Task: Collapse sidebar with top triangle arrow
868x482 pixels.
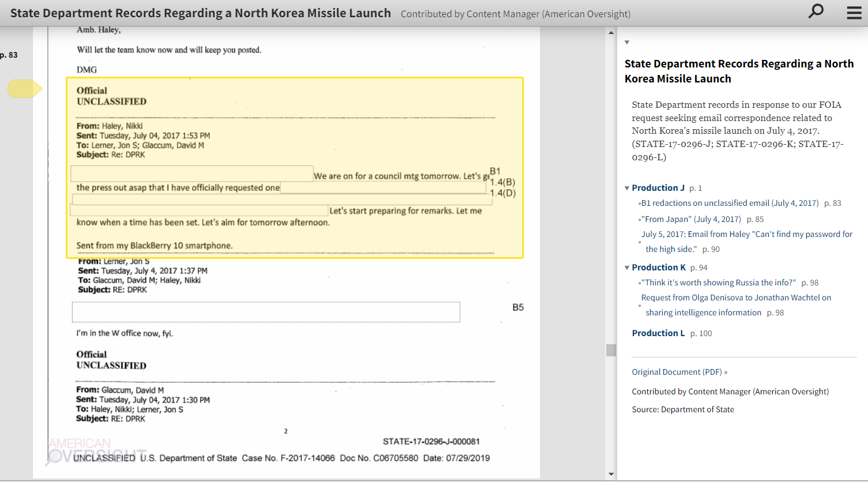Action: tap(627, 42)
